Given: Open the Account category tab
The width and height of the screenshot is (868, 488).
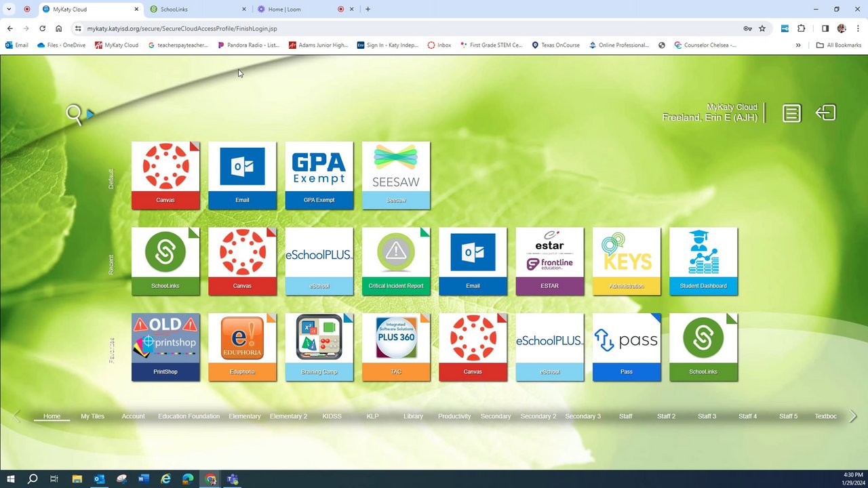Looking at the screenshot, I should 134,416.
